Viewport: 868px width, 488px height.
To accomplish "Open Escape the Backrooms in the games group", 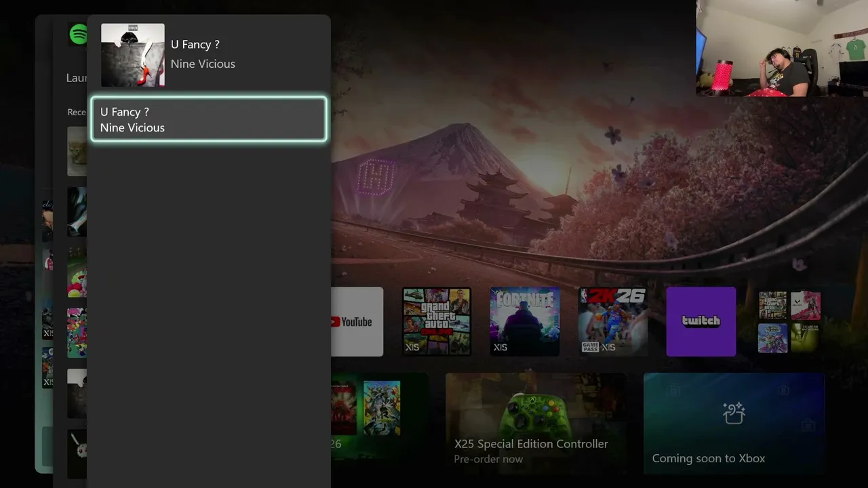I will point(805,338).
